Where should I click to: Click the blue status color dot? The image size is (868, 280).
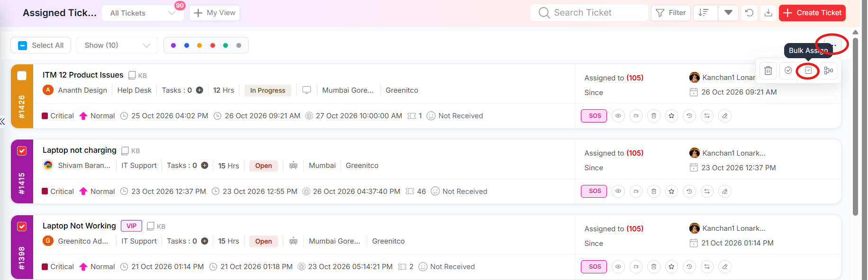pos(187,45)
